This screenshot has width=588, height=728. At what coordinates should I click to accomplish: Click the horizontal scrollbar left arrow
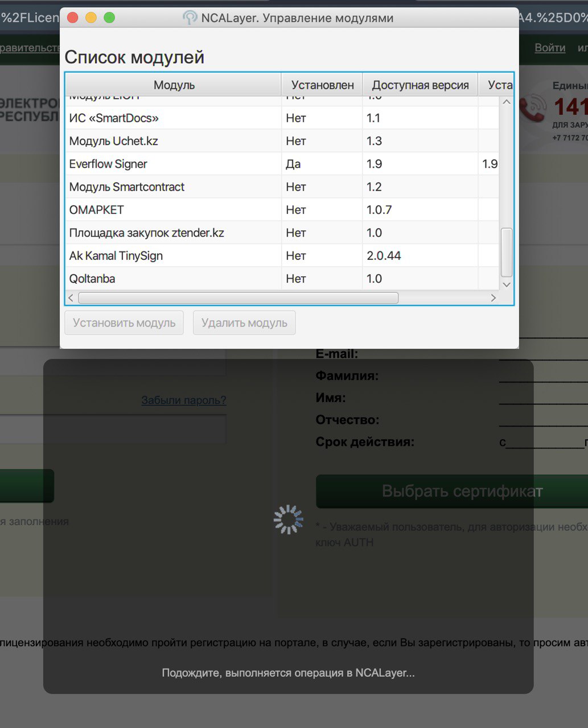(71, 297)
